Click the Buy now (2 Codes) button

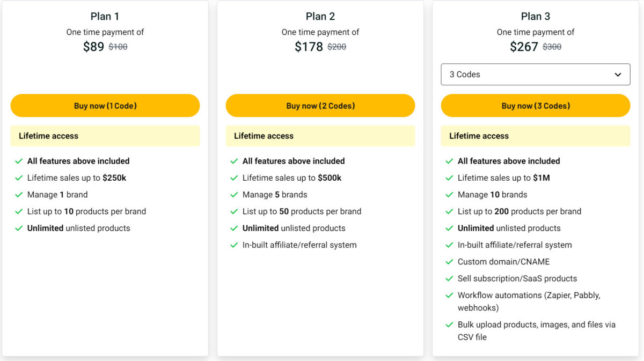[x=320, y=106]
